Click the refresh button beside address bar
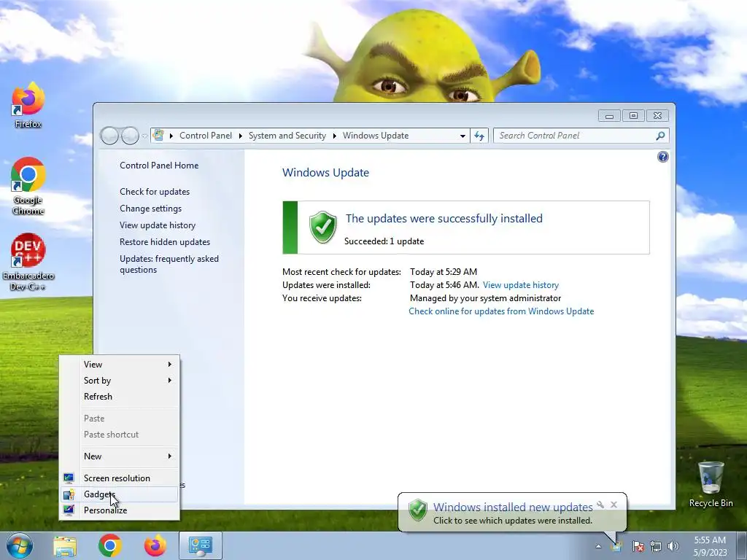 click(479, 136)
